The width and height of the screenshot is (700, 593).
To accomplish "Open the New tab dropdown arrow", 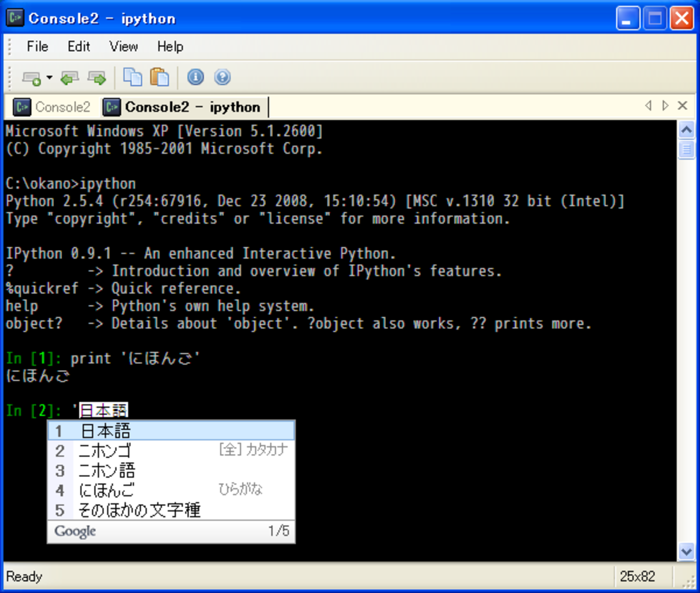I will 50,78.
